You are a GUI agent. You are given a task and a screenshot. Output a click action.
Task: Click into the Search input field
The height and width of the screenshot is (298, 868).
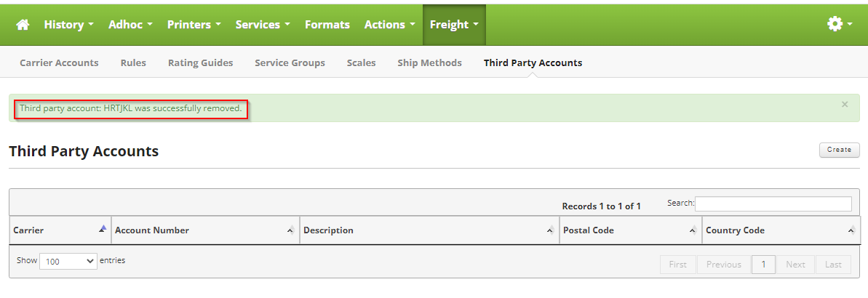click(773, 204)
